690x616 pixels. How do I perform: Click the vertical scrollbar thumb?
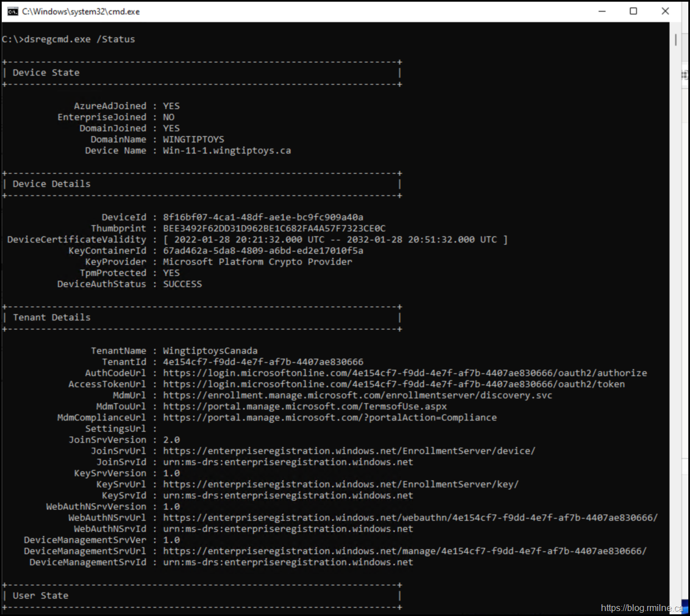tap(676, 40)
